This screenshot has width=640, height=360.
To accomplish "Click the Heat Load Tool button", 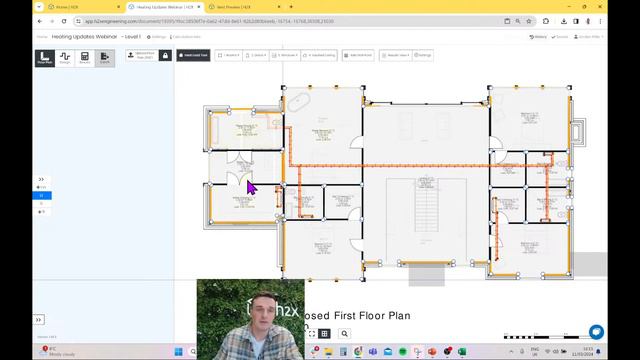I will (193, 55).
